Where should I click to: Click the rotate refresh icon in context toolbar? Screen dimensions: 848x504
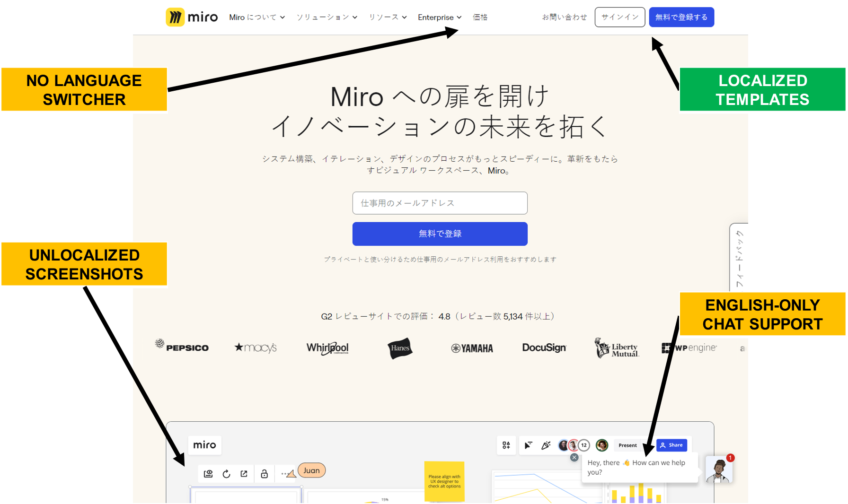[226, 474]
